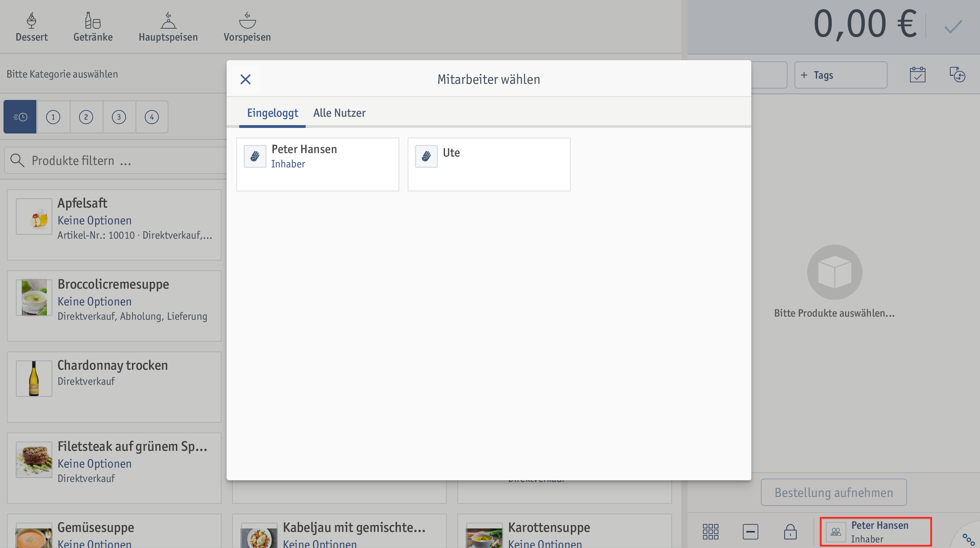Click Keine Optionen under Filetsteak

tap(94, 464)
